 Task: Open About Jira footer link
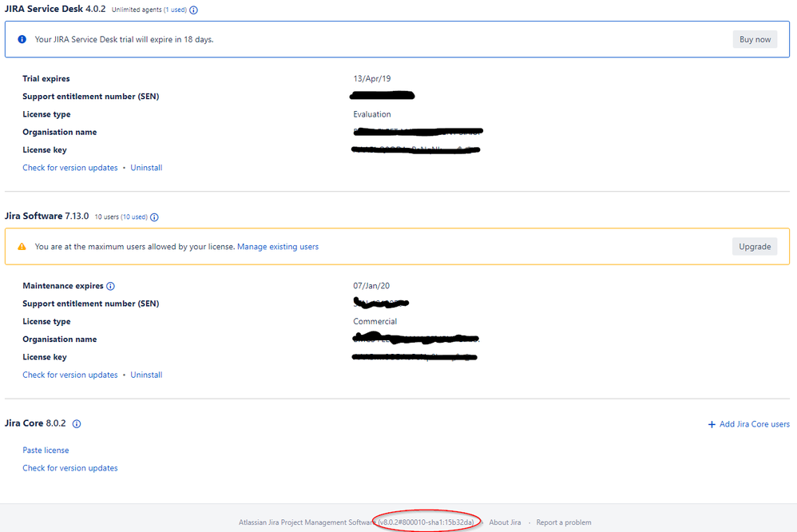505,522
